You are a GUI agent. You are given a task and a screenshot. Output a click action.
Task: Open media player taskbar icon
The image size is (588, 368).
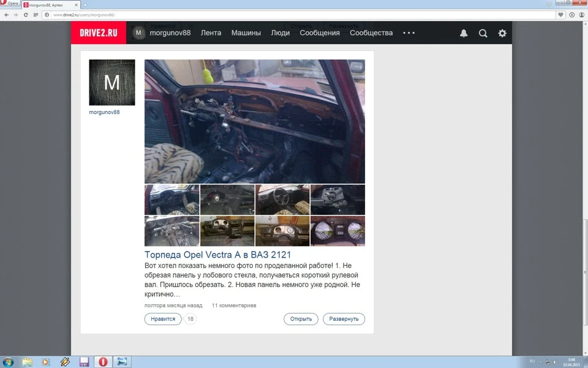[x=45, y=362]
